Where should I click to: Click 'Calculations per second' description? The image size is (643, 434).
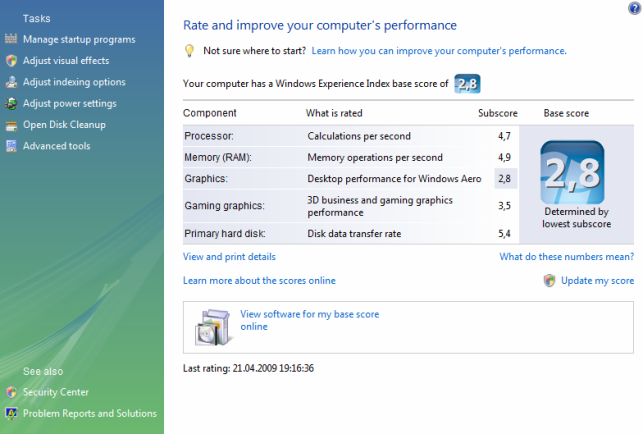(359, 136)
